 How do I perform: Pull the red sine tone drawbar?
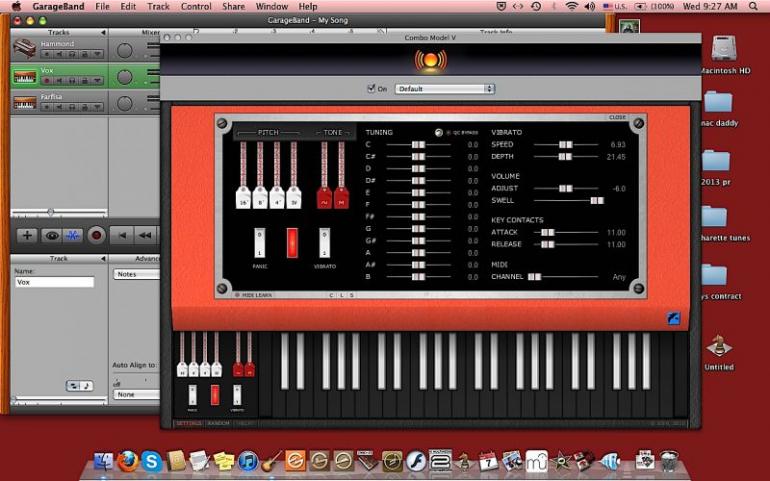[x=324, y=198]
